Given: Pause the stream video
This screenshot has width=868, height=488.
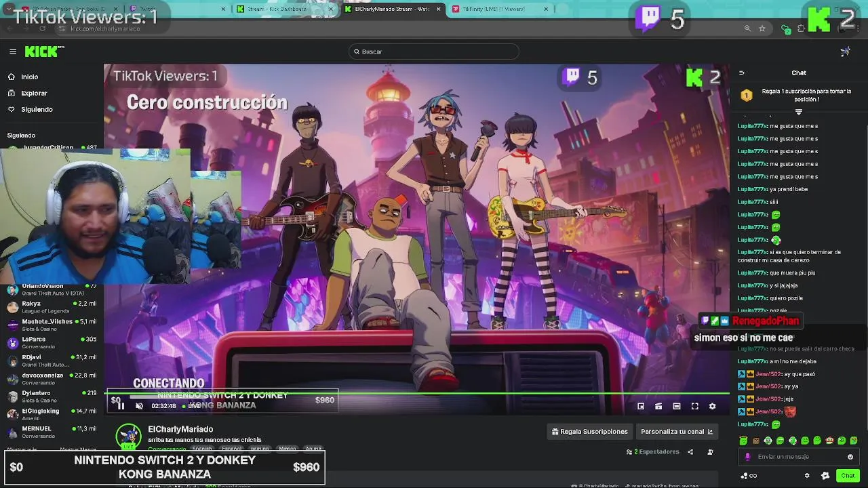Looking at the screenshot, I should (x=121, y=406).
